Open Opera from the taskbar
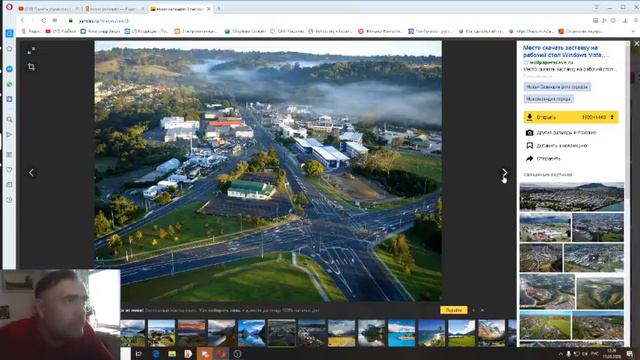Viewport: 640px width, 360px height. 222,353
